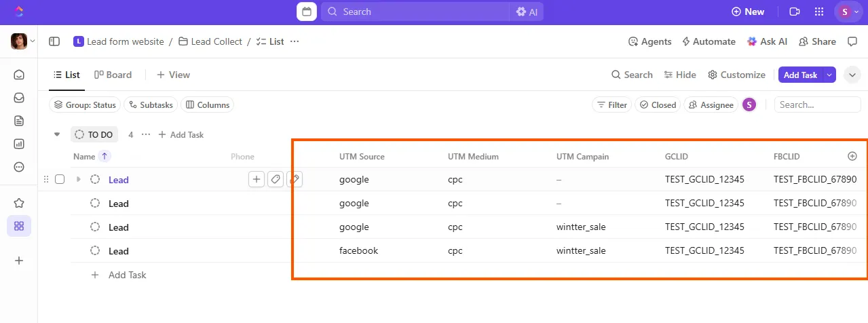Click the purple Add Task button

click(801, 75)
